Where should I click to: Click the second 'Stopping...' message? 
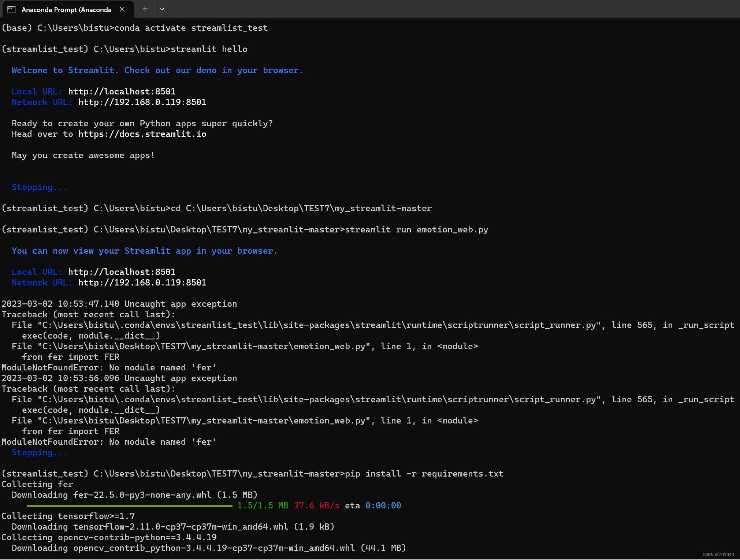40,452
